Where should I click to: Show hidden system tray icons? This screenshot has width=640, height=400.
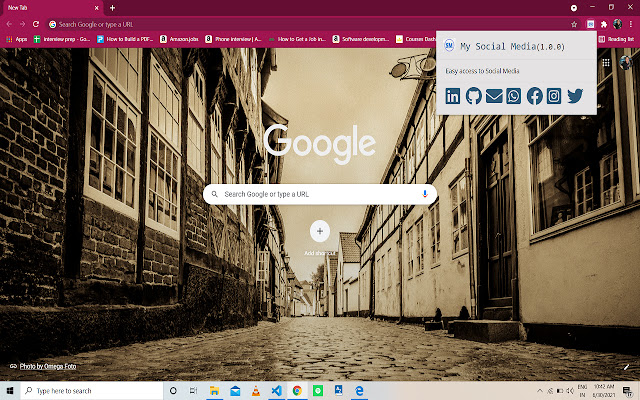click(x=540, y=391)
